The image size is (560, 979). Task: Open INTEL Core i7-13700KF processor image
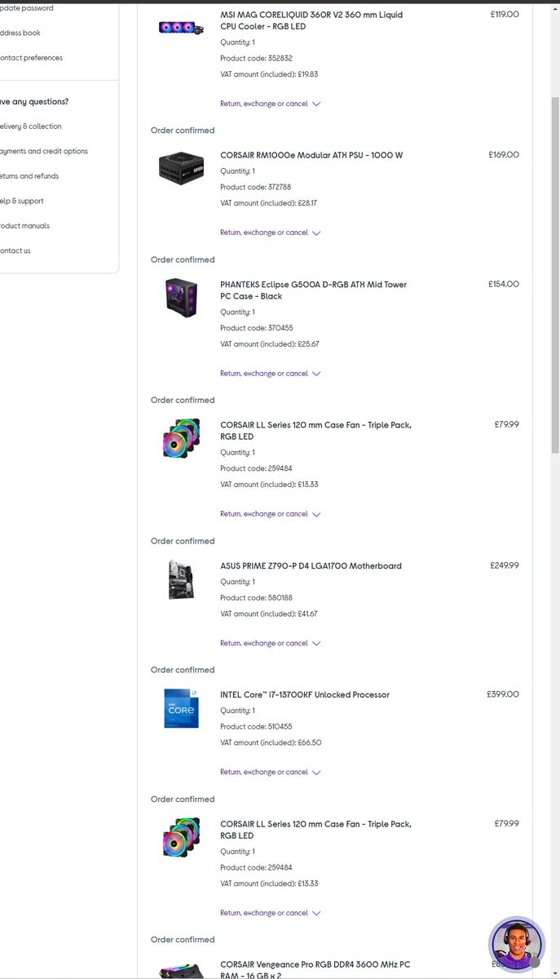(181, 708)
